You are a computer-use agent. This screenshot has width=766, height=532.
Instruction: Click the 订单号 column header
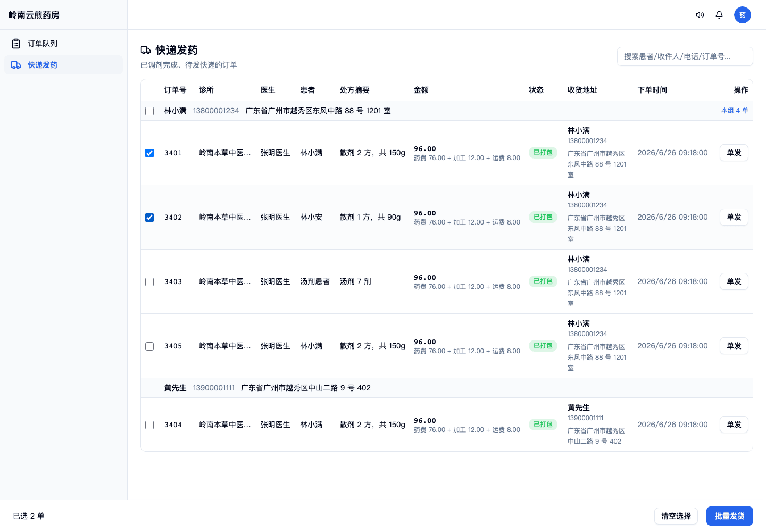(x=176, y=90)
